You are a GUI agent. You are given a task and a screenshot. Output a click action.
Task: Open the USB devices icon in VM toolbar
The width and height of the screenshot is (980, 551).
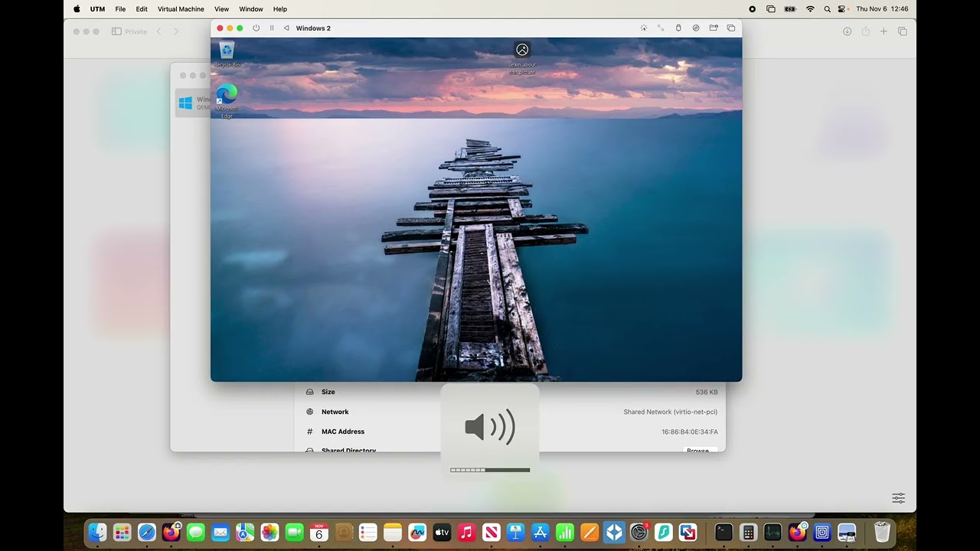678,28
